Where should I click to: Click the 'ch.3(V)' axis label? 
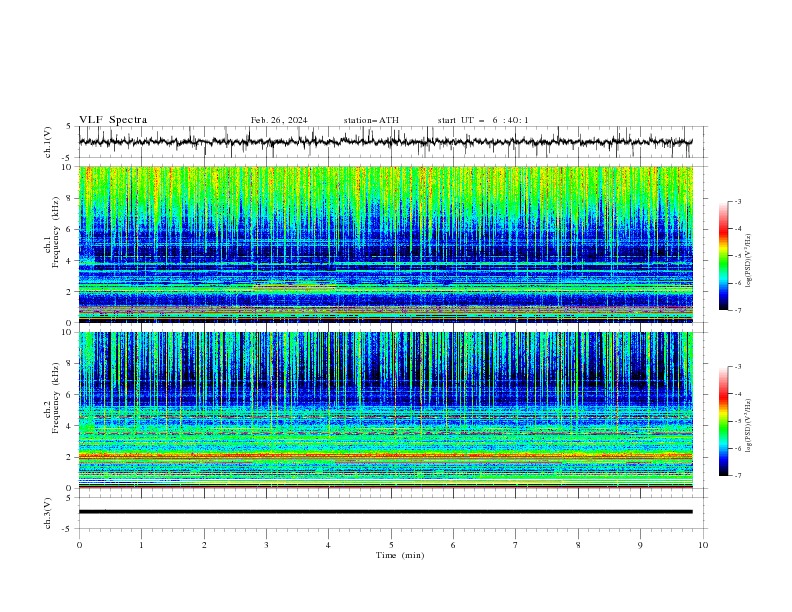pos(48,513)
